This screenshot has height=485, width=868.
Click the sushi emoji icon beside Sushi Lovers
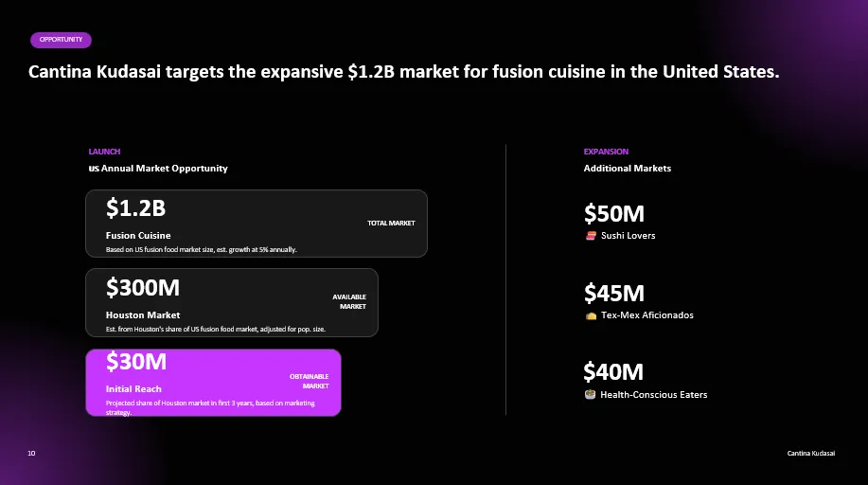pos(591,236)
